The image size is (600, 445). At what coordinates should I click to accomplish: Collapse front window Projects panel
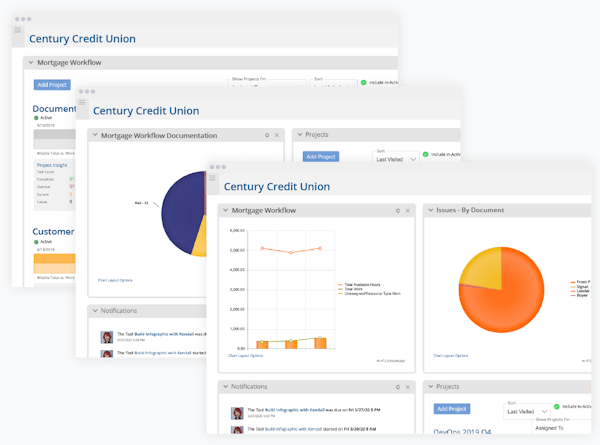click(x=430, y=386)
